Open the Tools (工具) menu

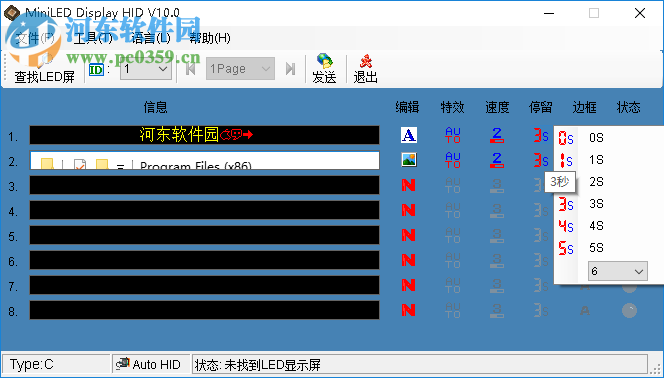point(93,38)
